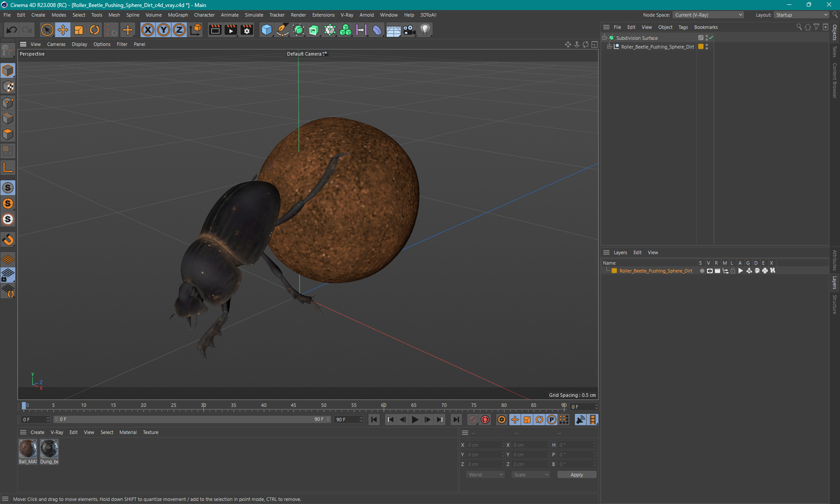Expand Roller_Beetle_Pushing_Sphere_Dirt object node
The image size is (840, 504).
(x=609, y=46)
